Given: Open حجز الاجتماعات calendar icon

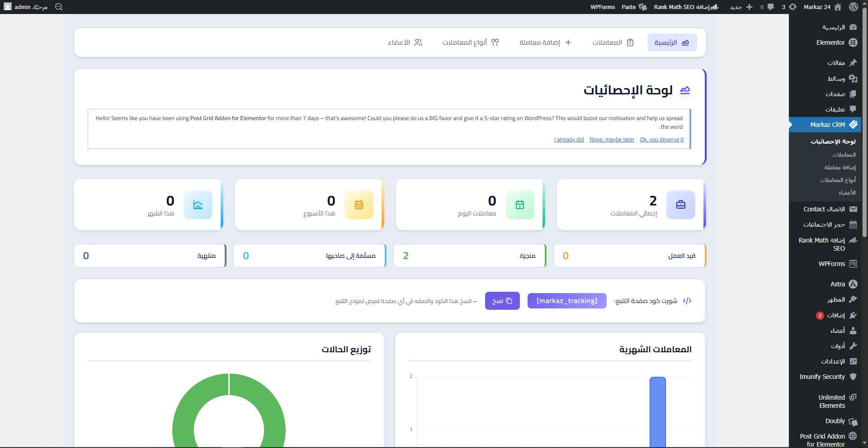Looking at the screenshot, I should pos(853,224).
